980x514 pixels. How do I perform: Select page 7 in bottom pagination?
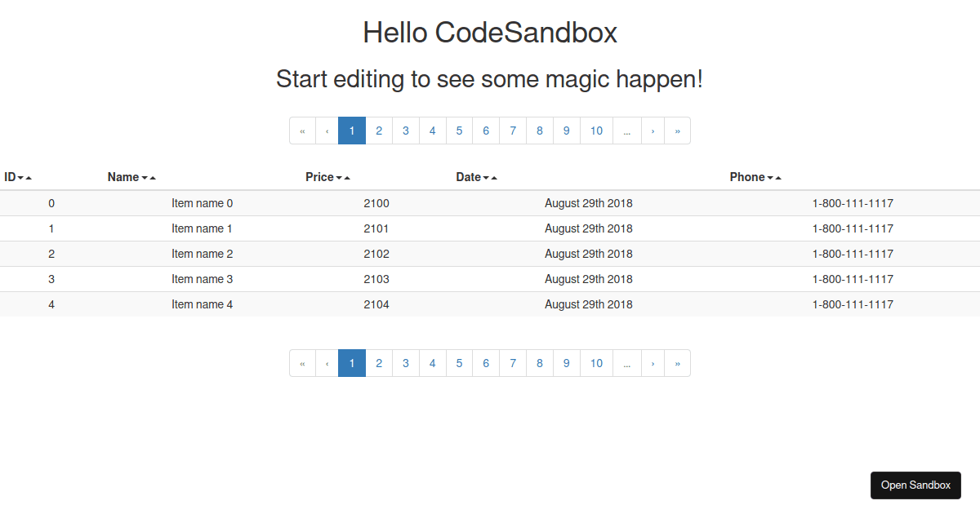tap(513, 363)
